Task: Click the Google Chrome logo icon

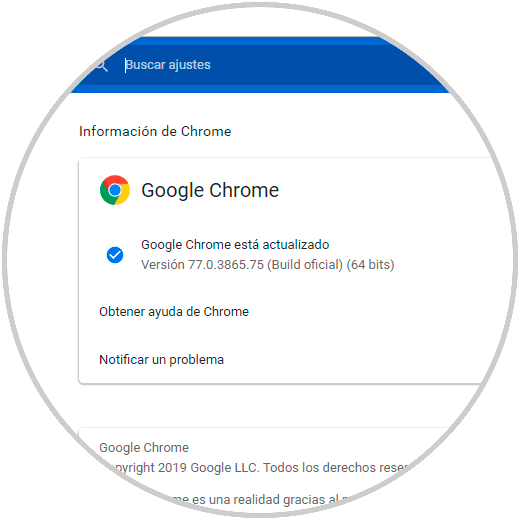Action: point(115,190)
